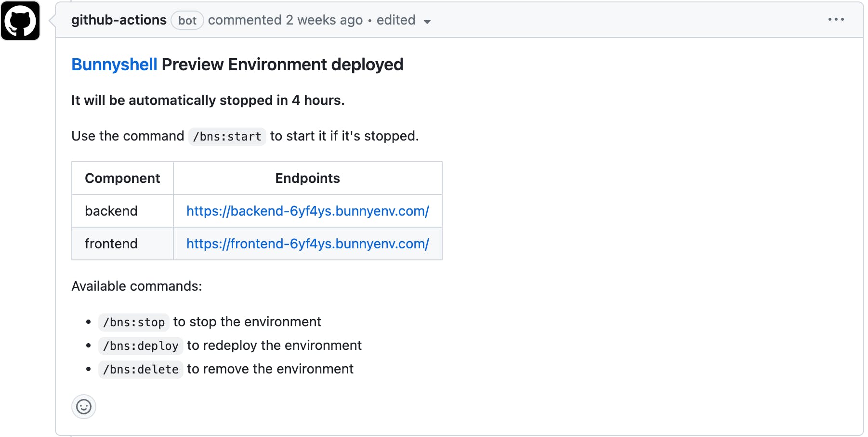Click 'to stop the environment' text

pyautogui.click(x=247, y=321)
